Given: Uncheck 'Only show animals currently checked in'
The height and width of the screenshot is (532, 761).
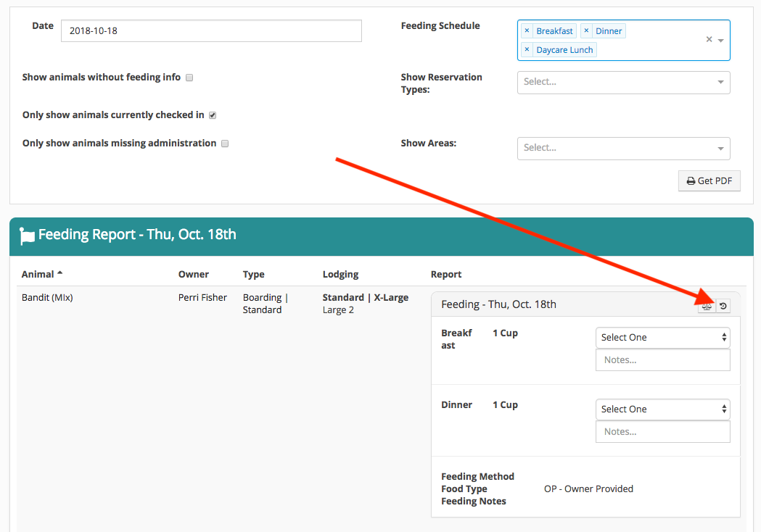Looking at the screenshot, I should (212, 115).
